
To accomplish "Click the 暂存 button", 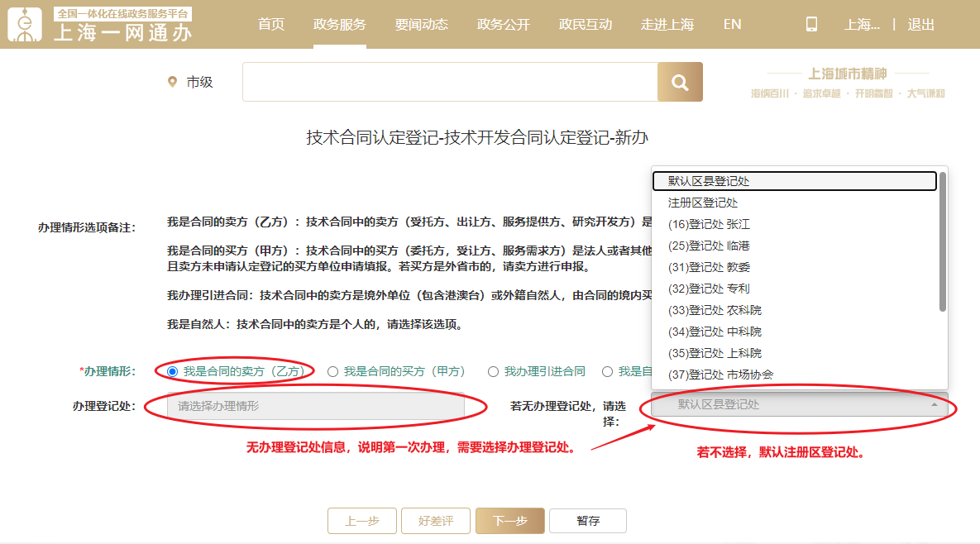I will [x=588, y=521].
